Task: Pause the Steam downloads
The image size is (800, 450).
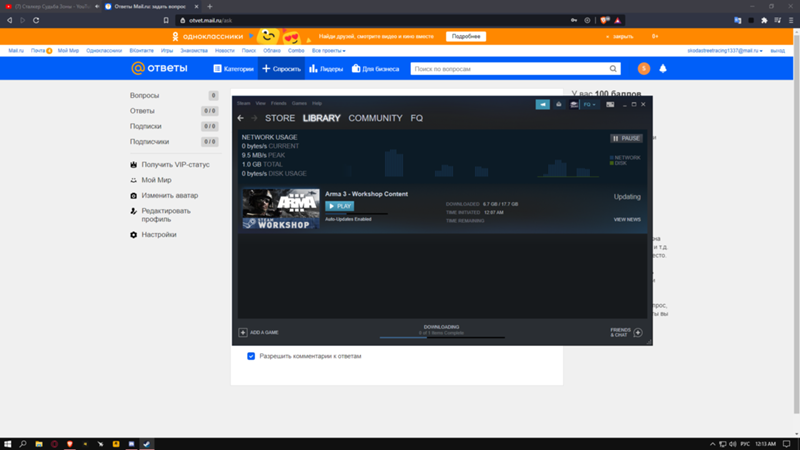Action: 626,138
